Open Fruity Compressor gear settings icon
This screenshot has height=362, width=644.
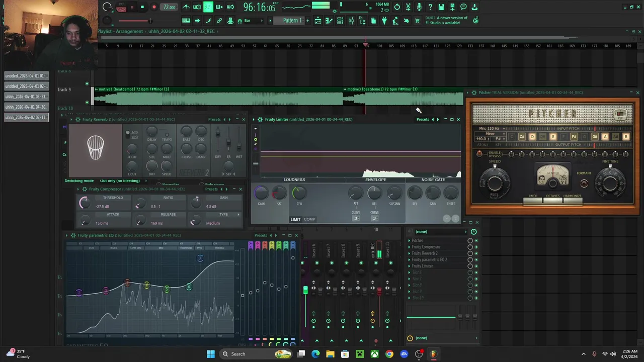(x=85, y=189)
